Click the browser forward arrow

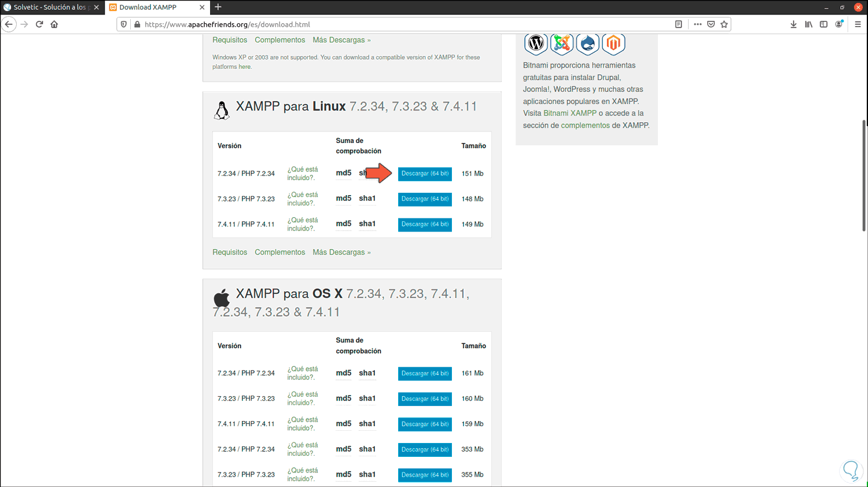tap(24, 24)
